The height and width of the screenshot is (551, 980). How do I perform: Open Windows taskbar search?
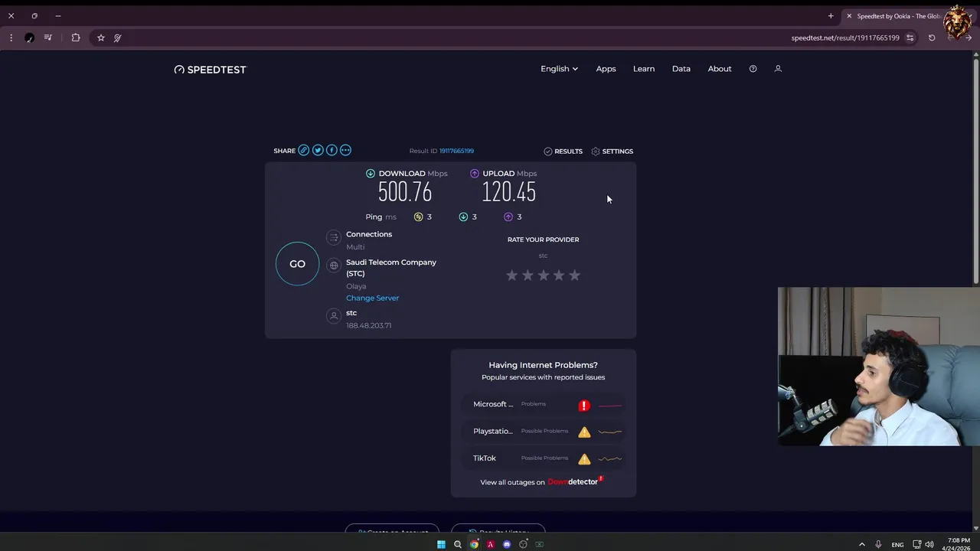tap(458, 545)
